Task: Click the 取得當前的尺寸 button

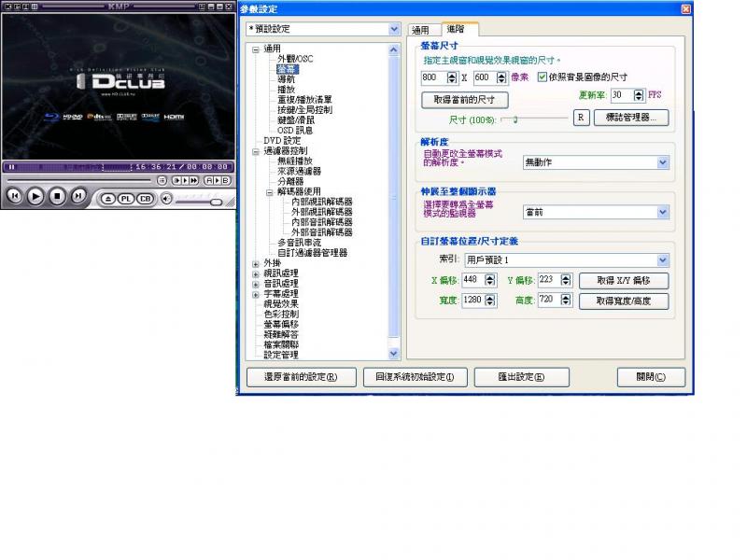Action: (464, 100)
